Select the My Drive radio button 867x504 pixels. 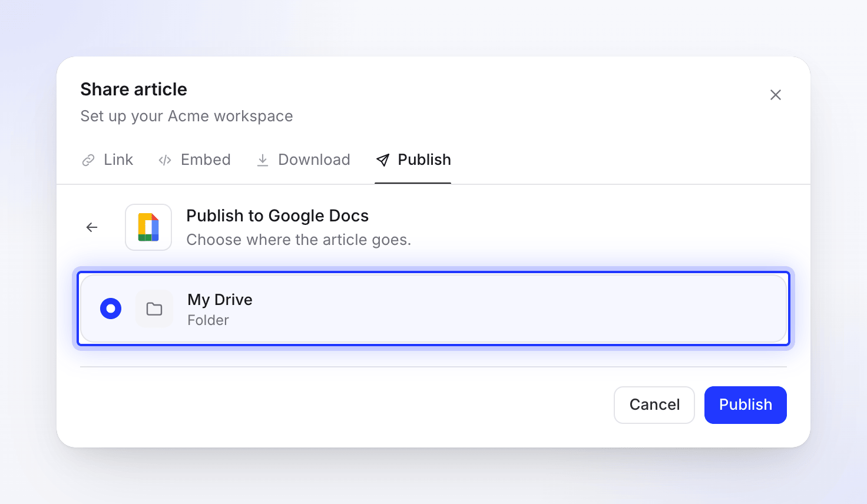pos(111,309)
